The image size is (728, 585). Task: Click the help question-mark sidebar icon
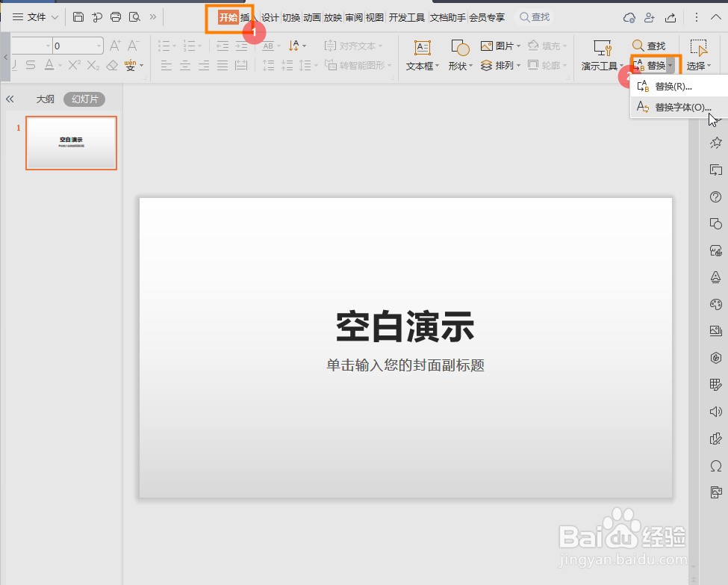click(715, 197)
